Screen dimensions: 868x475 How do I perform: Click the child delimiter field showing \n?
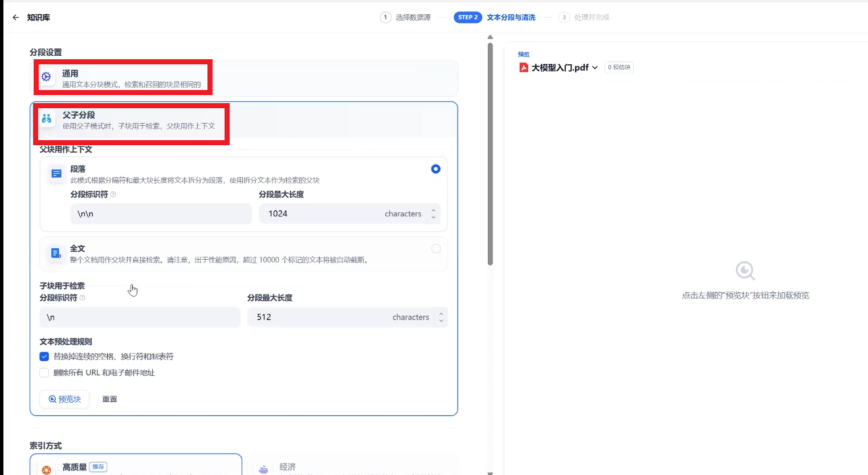coord(140,317)
